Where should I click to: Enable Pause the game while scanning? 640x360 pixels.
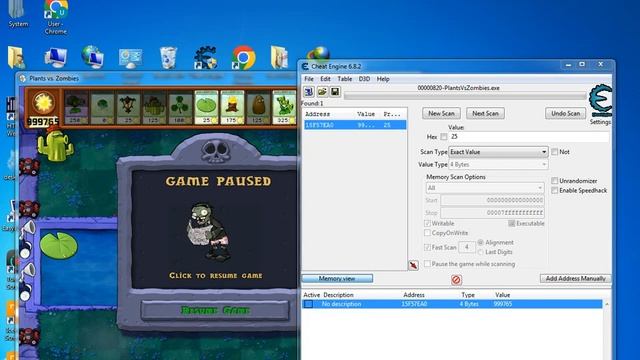pyautogui.click(x=427, y=264)
